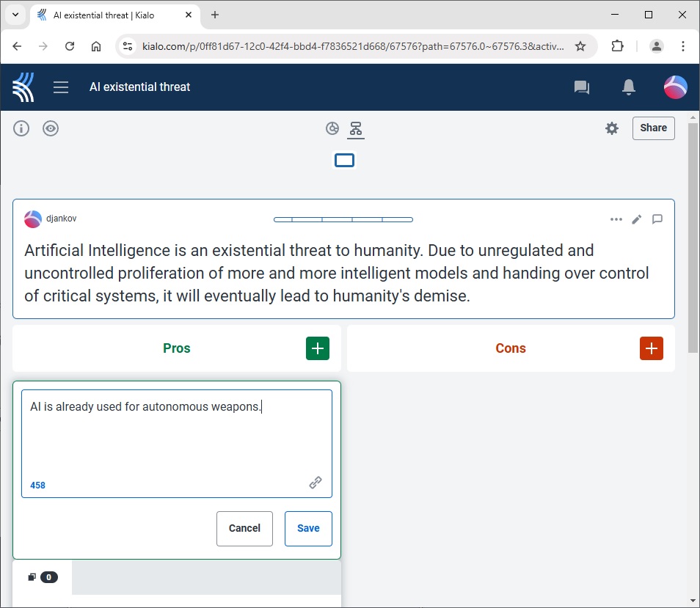Click the AI existential threat header title

[139, 87]
